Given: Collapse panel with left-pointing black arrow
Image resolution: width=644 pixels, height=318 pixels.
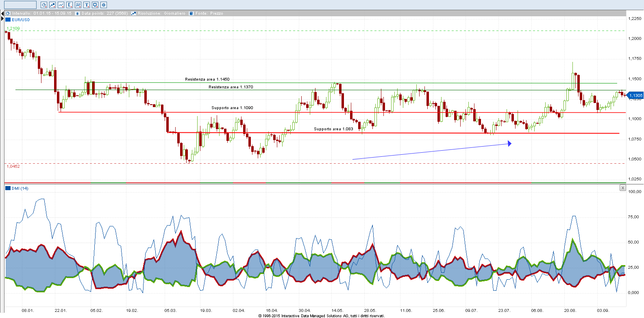Looking at the screenshot, I should pyautogui.click(x=2, y=13).
